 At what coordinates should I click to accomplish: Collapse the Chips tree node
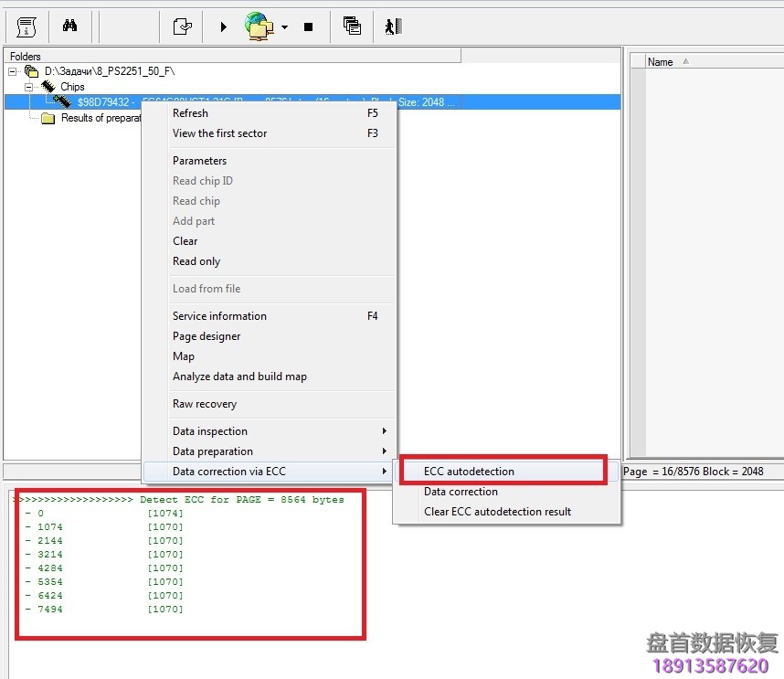click(28, 87)
